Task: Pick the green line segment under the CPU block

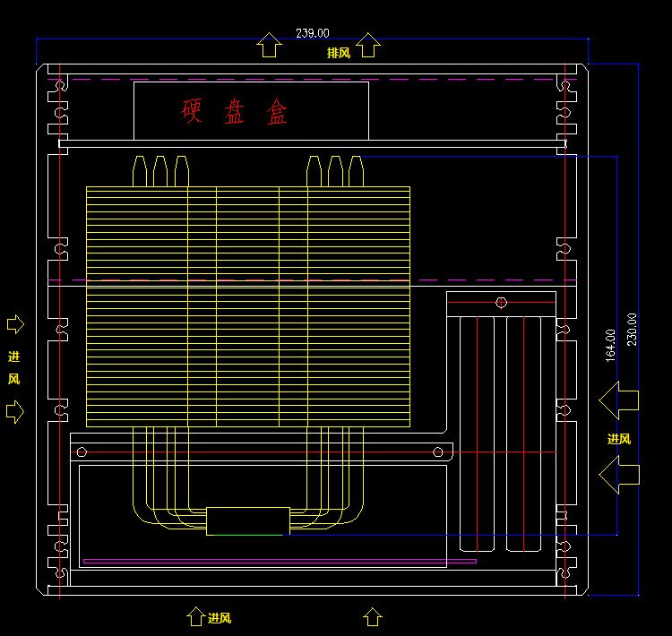Action: 247,535
